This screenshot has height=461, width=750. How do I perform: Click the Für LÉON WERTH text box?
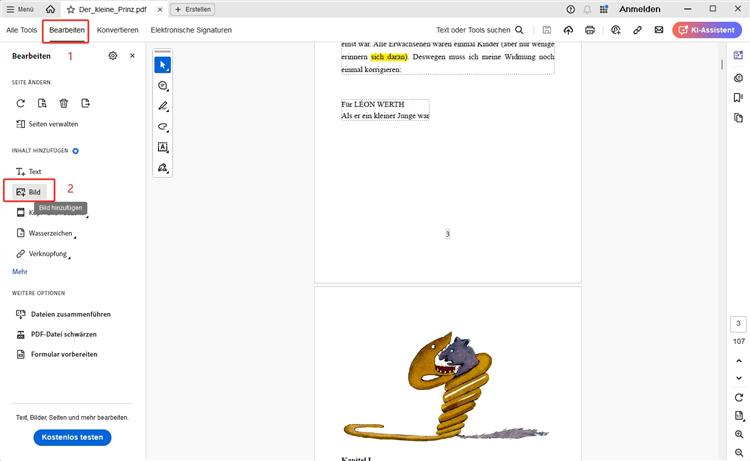(x=385, y=110)
